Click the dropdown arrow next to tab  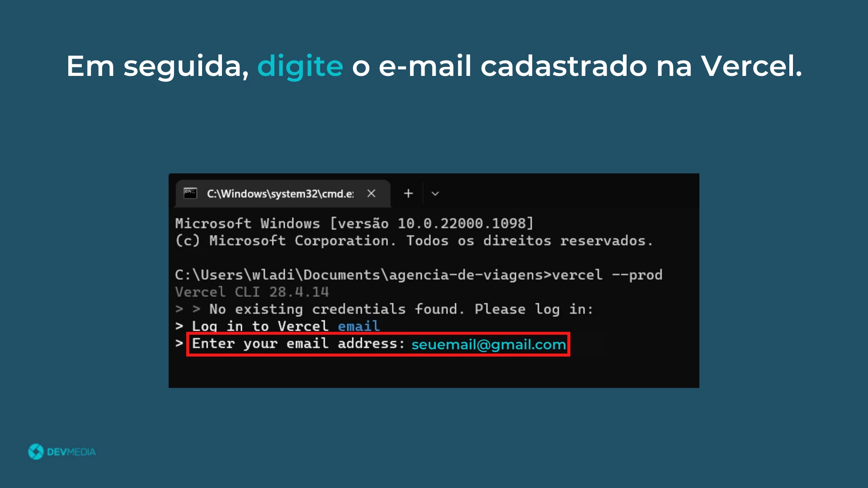[436, 194]
